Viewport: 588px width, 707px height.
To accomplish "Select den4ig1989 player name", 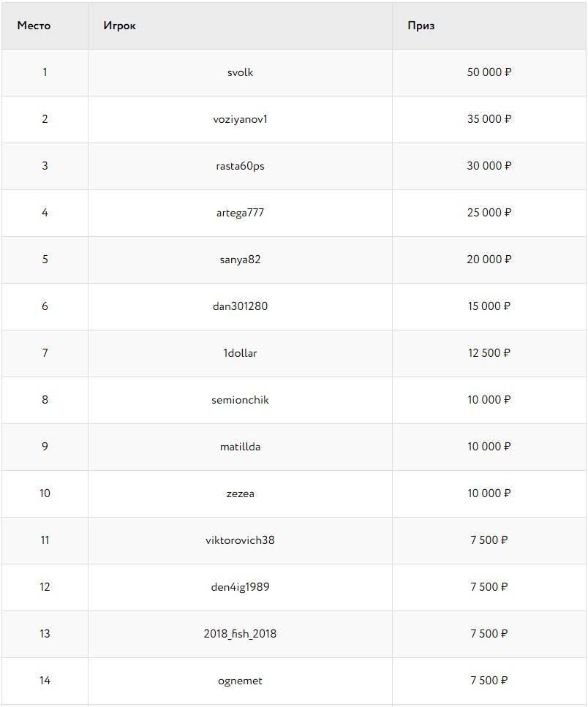I will pyautogui.click(x=240, y=587).
